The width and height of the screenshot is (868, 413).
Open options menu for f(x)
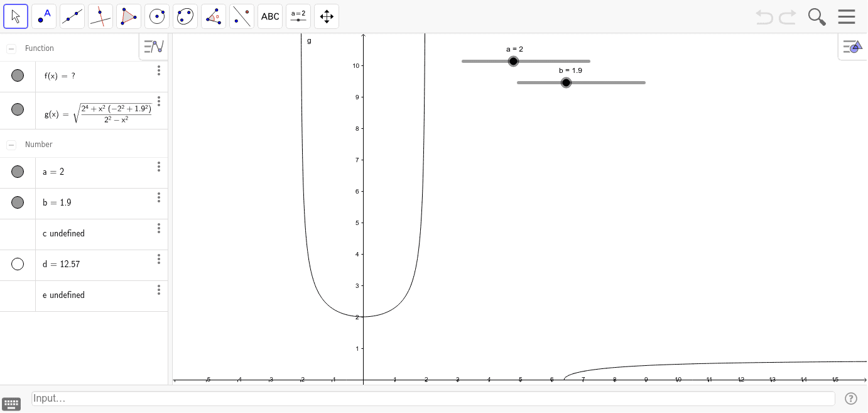coord(159,70)
